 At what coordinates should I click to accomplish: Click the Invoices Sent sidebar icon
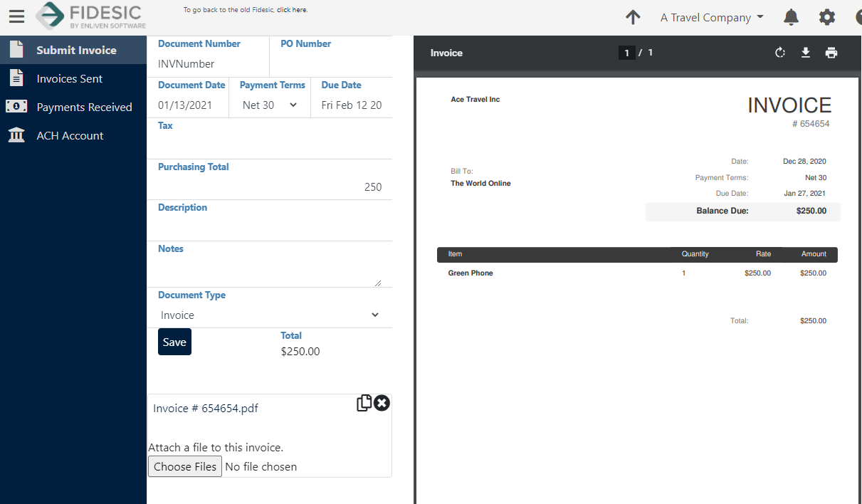click(16, 78)
